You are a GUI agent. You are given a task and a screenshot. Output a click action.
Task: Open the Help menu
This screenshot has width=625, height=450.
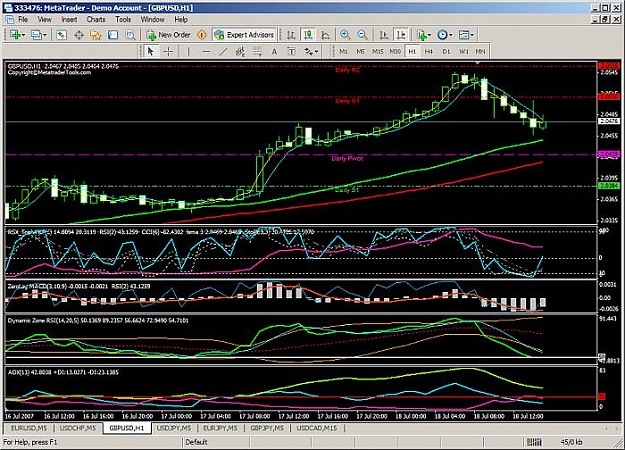tap(181, 20)
